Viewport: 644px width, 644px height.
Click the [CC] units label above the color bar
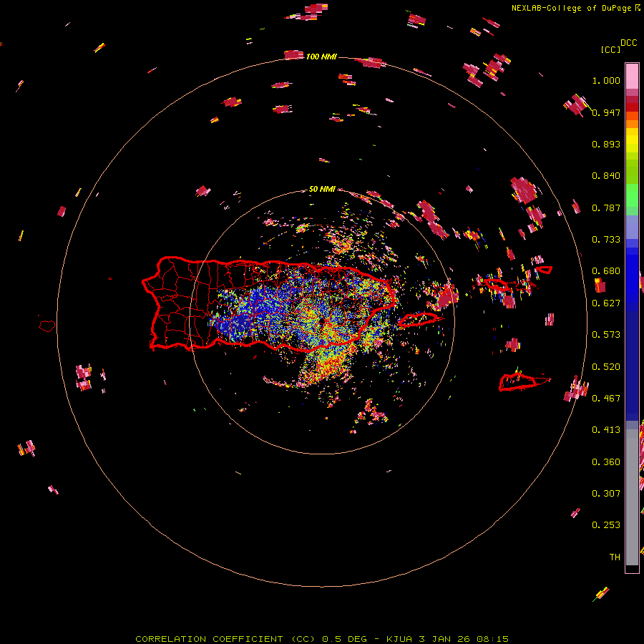pyautogui.click(x=610, y=49)
